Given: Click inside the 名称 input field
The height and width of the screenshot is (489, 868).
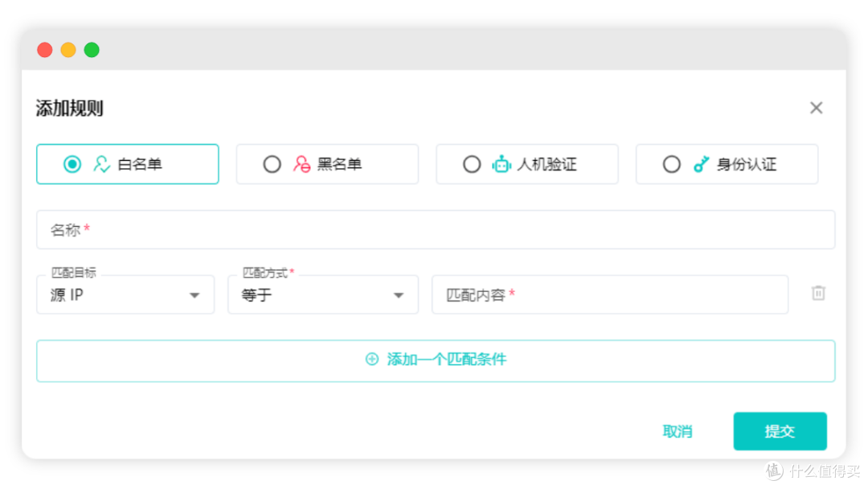Looking at the screenshot, I should (x=434, y=230).
